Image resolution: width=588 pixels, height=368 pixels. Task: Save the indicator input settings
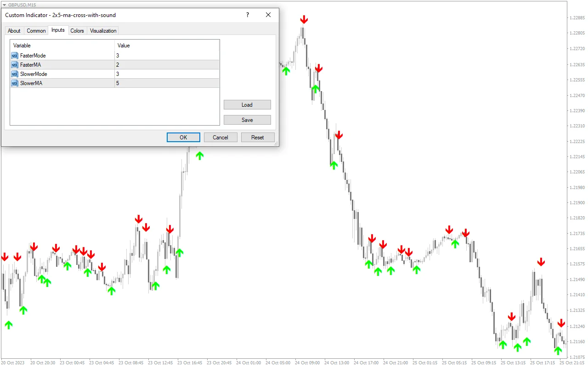[x=247, y=120]
